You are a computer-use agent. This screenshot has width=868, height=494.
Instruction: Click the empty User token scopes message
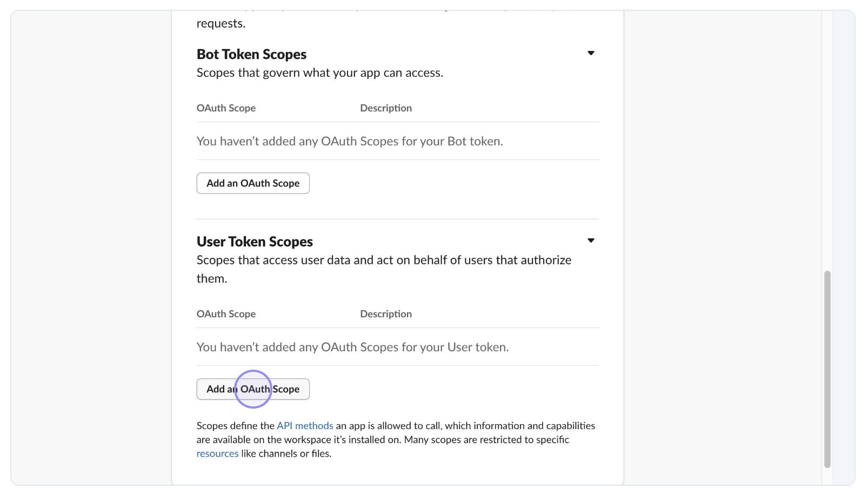tap(352, 347)
